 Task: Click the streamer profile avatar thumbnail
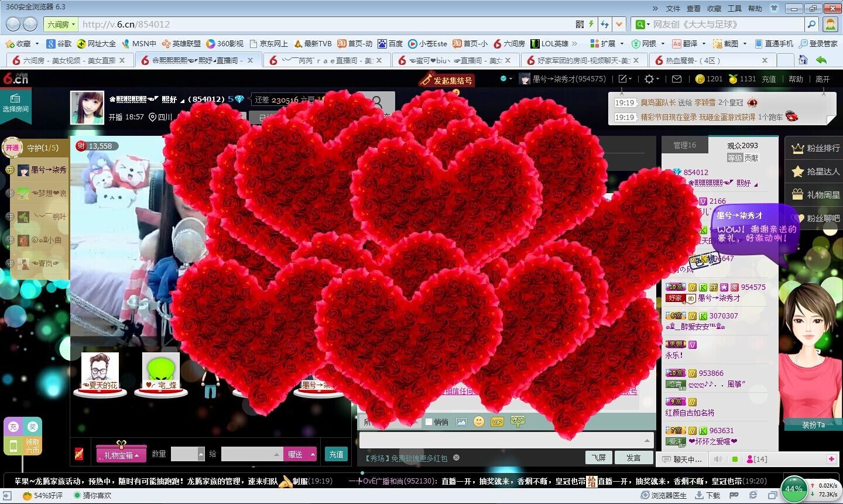pyautogui.click(x=87, y=108)
